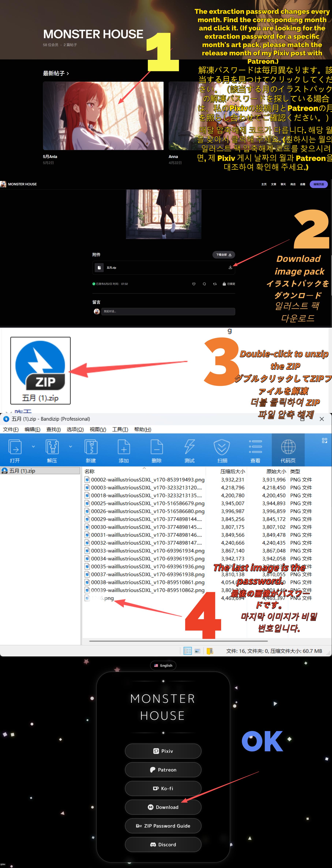
Task: Like the post with the heart icon
Action: (194, 284)
